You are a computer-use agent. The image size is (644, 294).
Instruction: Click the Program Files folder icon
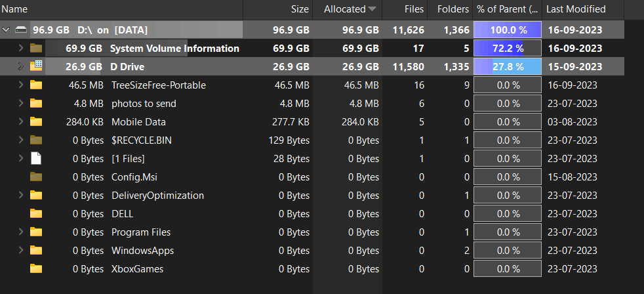(x=36, y=232)
